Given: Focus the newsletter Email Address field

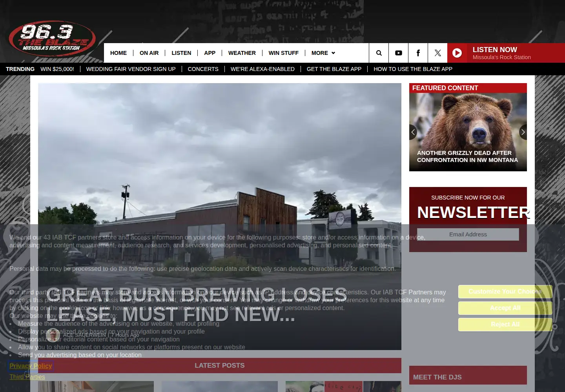Looking at the screenshot, I should pos(468,234).
